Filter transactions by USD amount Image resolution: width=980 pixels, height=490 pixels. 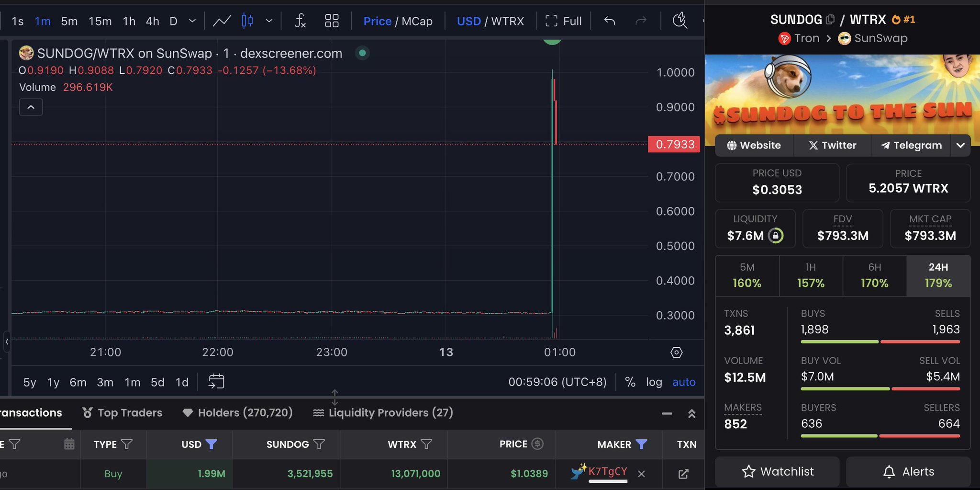pyautogui.click(x=211, y=444)
